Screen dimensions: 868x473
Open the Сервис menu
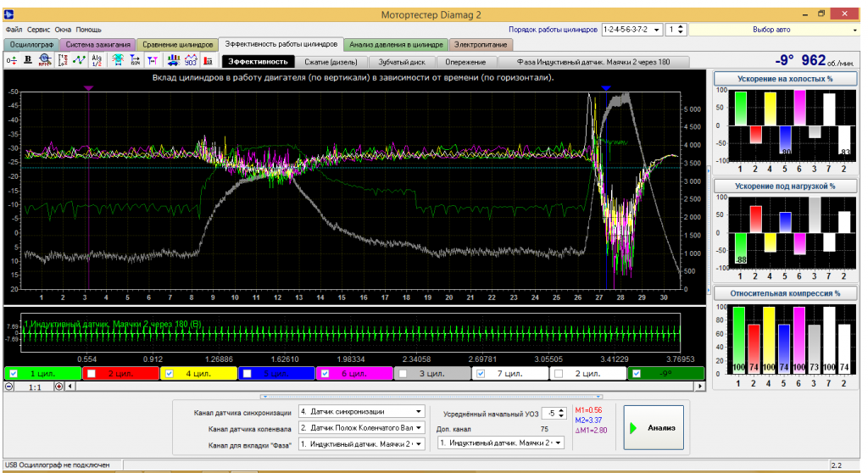(x=39, y=30)
